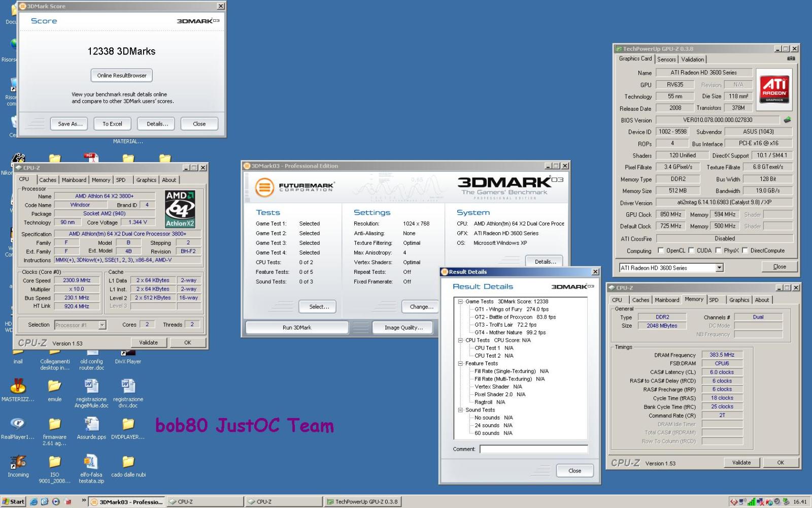Viewport: 812px width, 508px height.
Task: Open SPD tab in CPU-Z memory window
Action: click(x=714, y=300)
